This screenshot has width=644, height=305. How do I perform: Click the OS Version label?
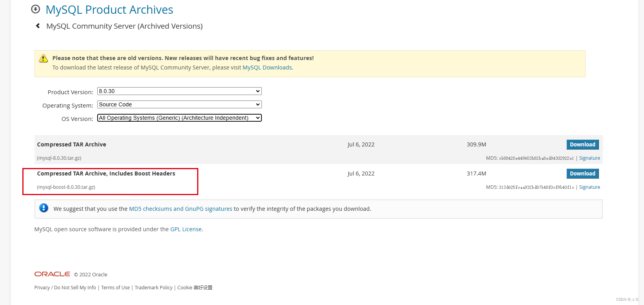pos(77,119)
